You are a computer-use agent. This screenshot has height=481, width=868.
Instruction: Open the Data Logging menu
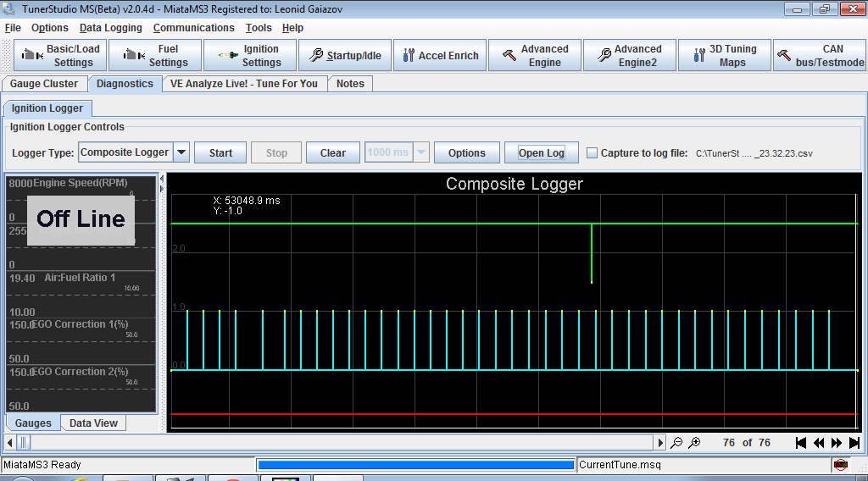[111, 28]
